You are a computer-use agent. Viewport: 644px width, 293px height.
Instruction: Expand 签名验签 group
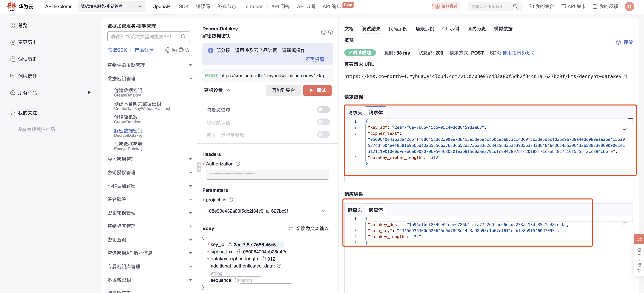[x=150, y=200]
